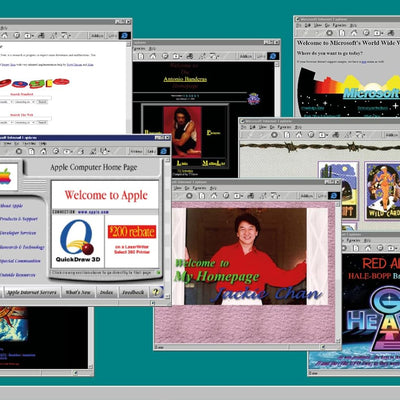Click Internet Explorer logo in Apple window
Viewport: 400px width, 400px height.
[163, 151]
